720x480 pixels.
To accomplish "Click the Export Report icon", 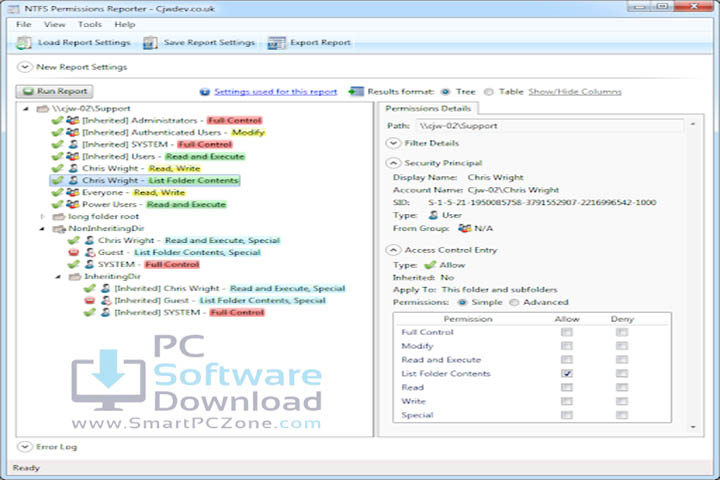I will [x=276, y=43].
